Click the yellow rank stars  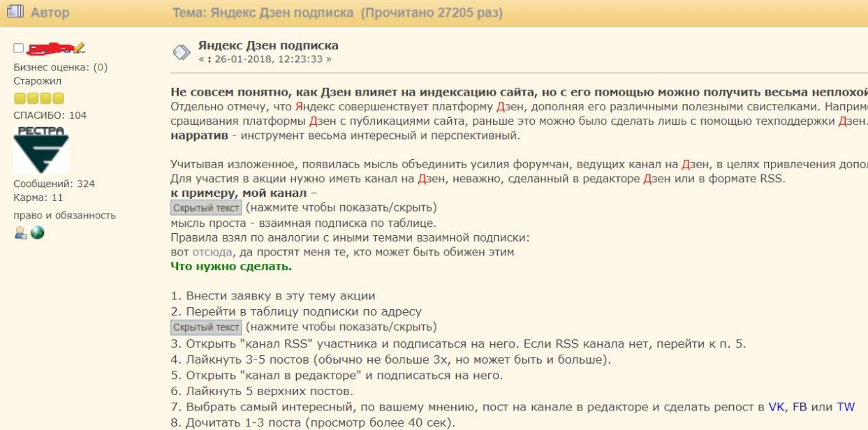pyautogui.click(x=39, y=98)
